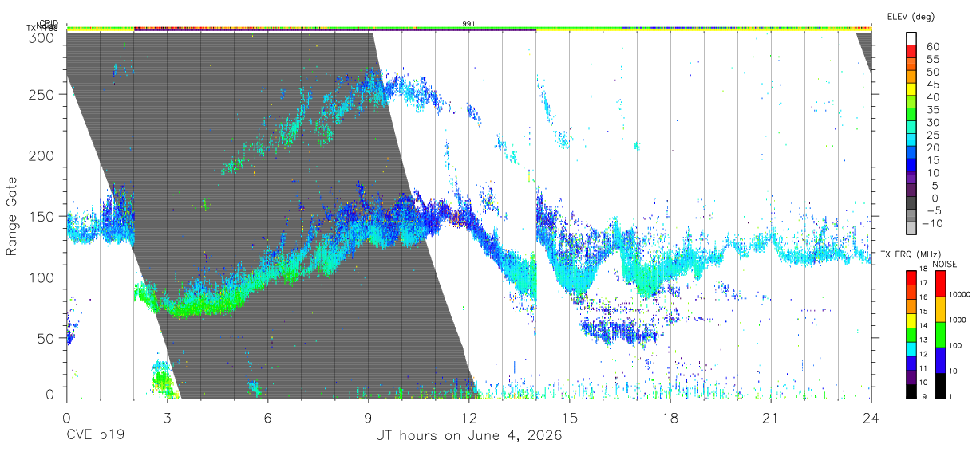Click the '18' tick on UT hours axis
Viewport: 980px width, 452px height.
click(x=670, y=418)
